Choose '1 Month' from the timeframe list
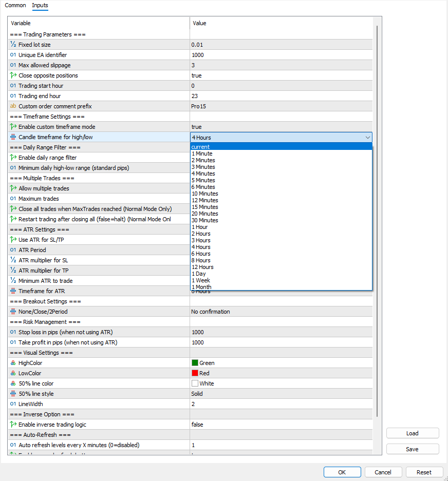This screenshot has height=481, width=448. click(281, 287)
